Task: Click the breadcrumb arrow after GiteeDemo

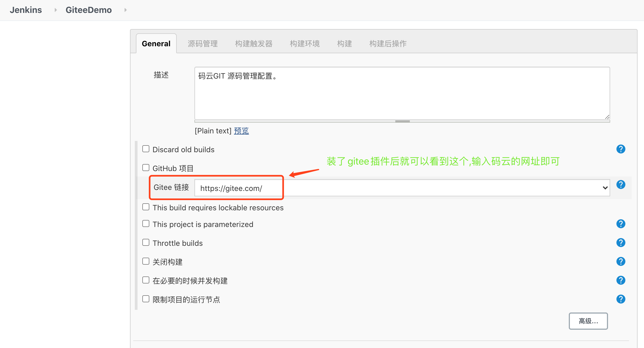Action: tap(126, 10)
